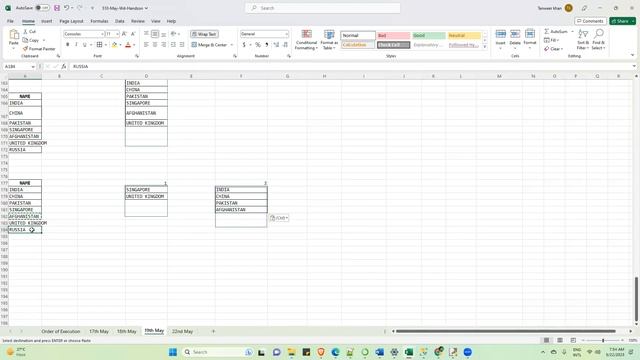Image resolution: width=640 pixels, height=360 pixels.
Task: Open Word from the taskbar
Action: (x=380, y=352)
